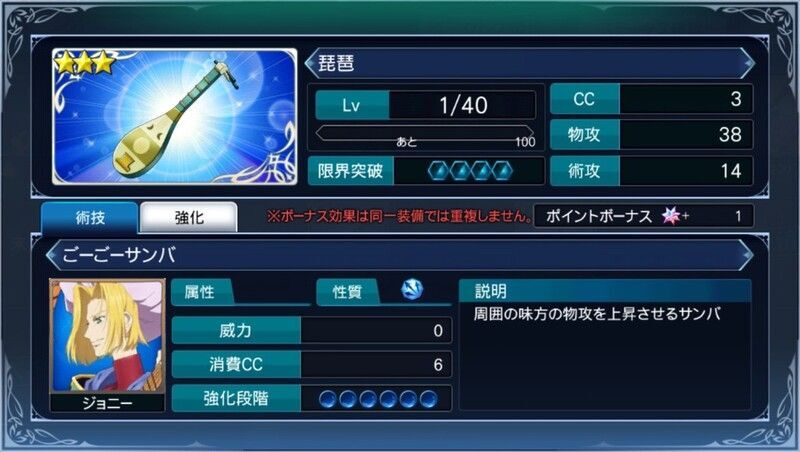Switch to the 強化 tab
Screen dimensions: 800x452
[189, 218]
